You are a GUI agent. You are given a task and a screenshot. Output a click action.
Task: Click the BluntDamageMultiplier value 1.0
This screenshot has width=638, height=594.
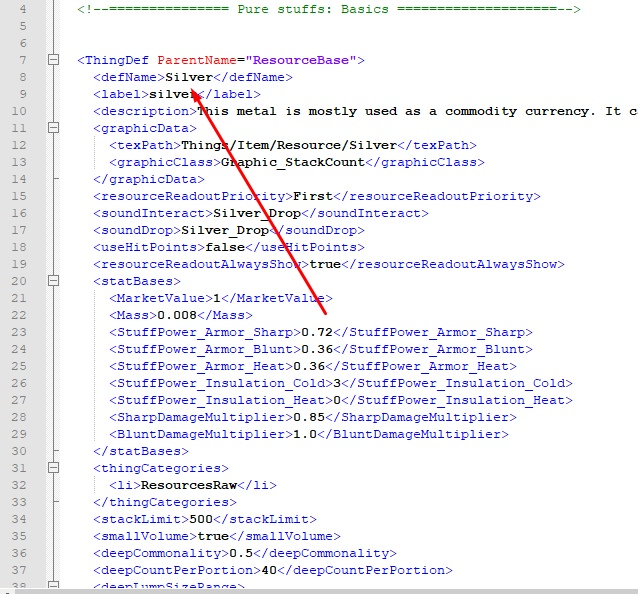point(305,435)
